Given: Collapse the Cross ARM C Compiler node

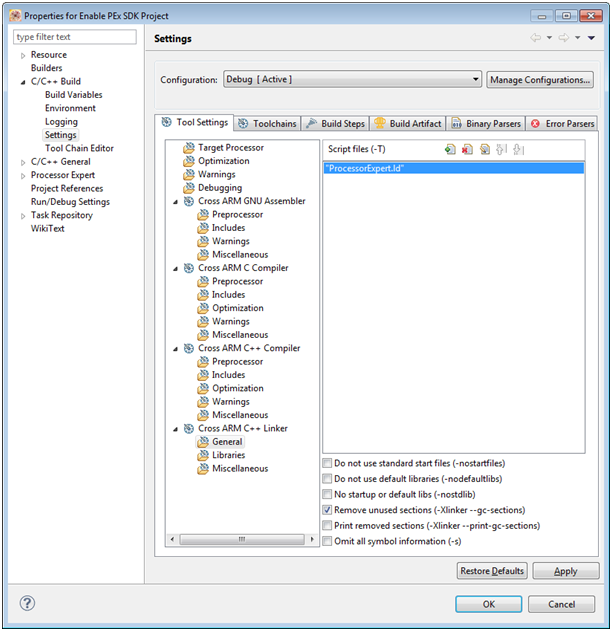Looking at the screenshot, I should pyautogui.click(x=175, y=269).
